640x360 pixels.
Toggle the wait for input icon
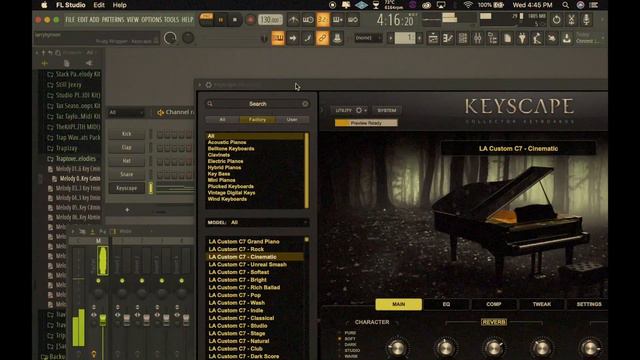308,20
